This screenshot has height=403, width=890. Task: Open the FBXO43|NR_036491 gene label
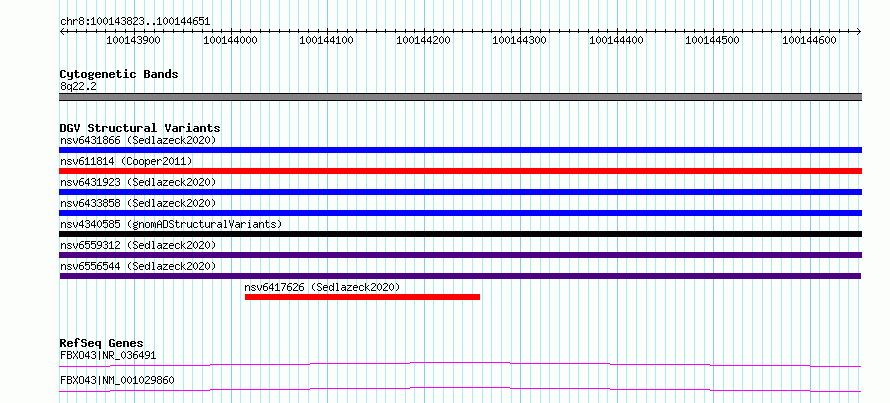(108, 356)
